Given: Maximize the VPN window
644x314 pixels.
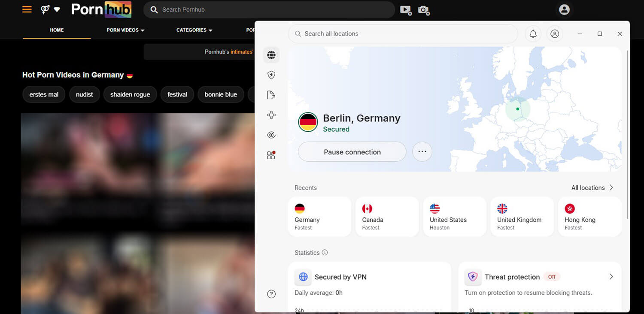Looking at the screenshot, I should pos(600,34).
